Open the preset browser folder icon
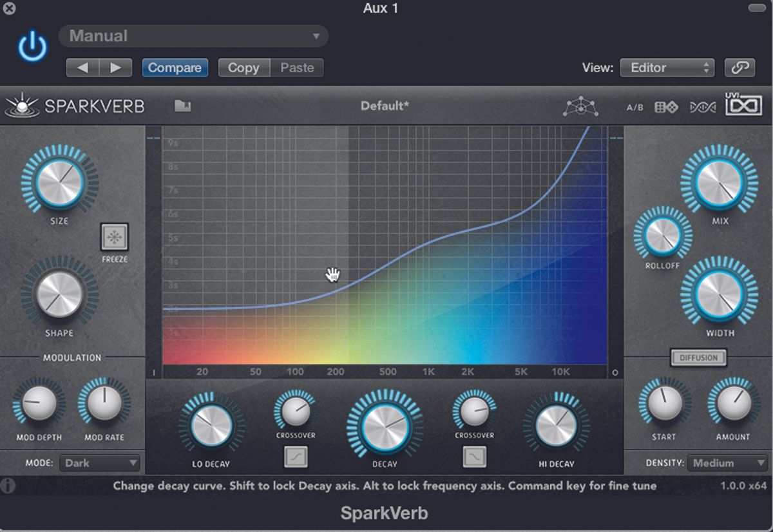Image resolution: width=773 pixels, height=532 pixels. click(182, 106)
